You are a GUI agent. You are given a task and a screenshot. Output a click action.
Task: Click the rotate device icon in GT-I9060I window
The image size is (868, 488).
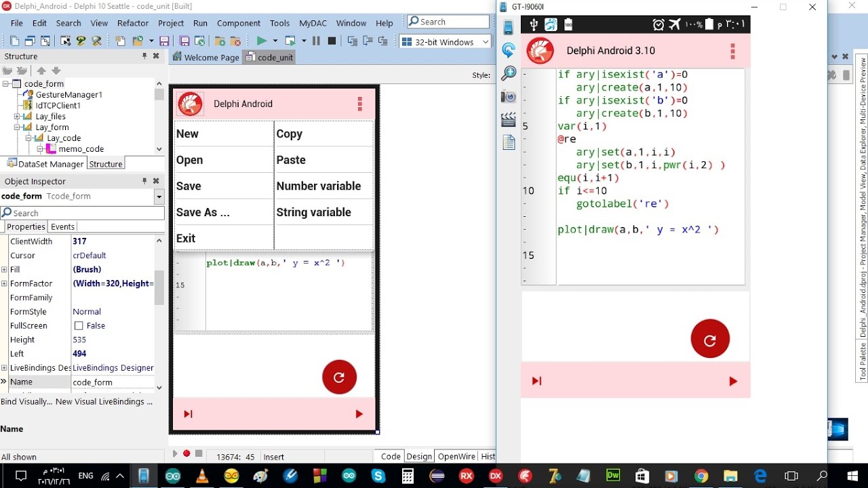(509, 50)
